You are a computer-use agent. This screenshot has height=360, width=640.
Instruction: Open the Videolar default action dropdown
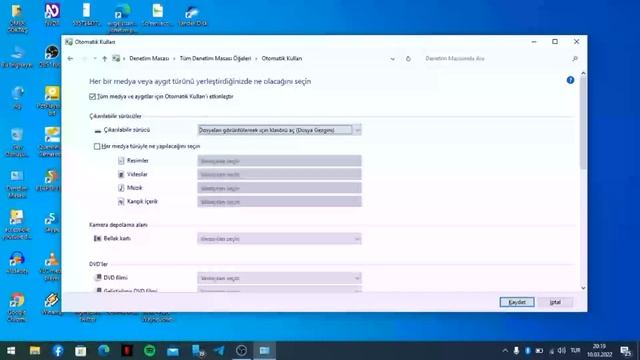(x=279, y=174)
